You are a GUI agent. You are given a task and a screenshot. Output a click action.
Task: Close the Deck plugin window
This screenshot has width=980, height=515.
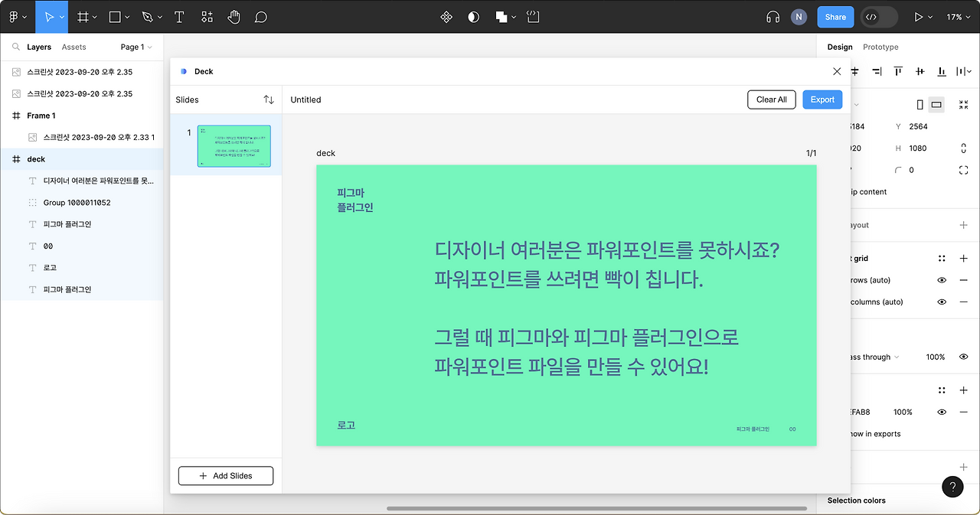[837, 71]
